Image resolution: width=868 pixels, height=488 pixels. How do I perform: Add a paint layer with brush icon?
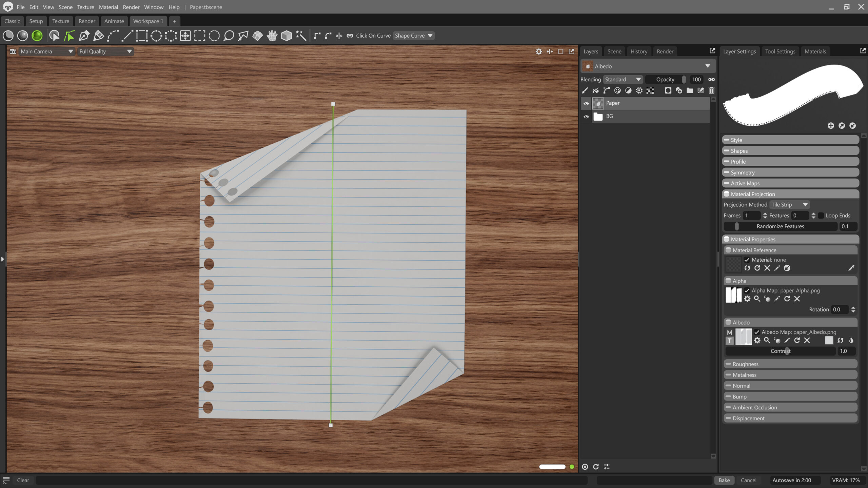pos(585,90)
